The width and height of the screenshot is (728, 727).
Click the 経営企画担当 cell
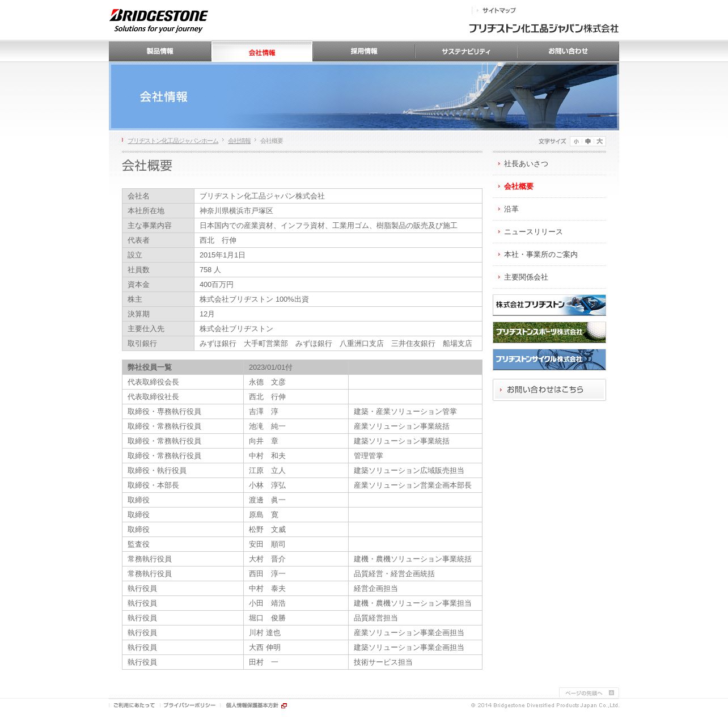click(x=415, y=589)
